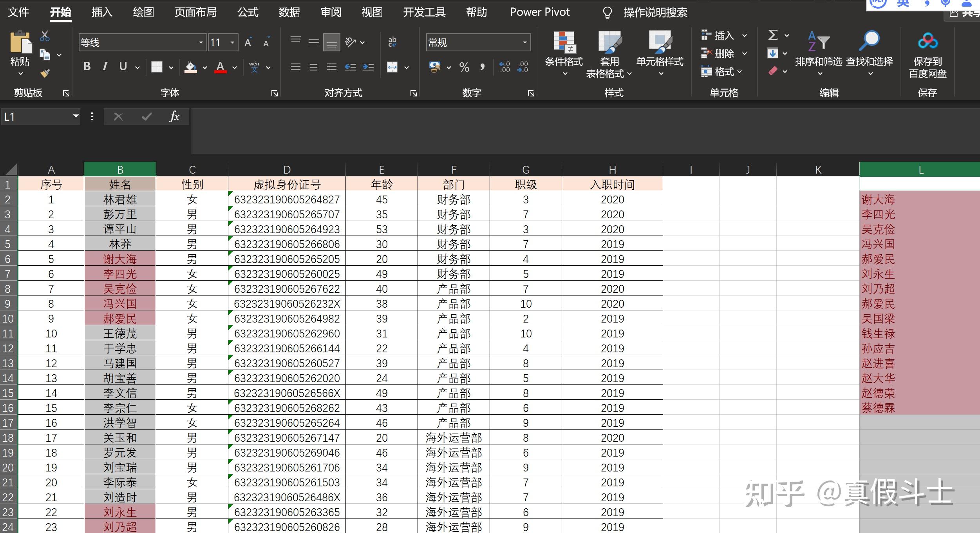Screen dimensions: 980x533
Task: Toggle bold formatting
Action: [x=87, y=67]
